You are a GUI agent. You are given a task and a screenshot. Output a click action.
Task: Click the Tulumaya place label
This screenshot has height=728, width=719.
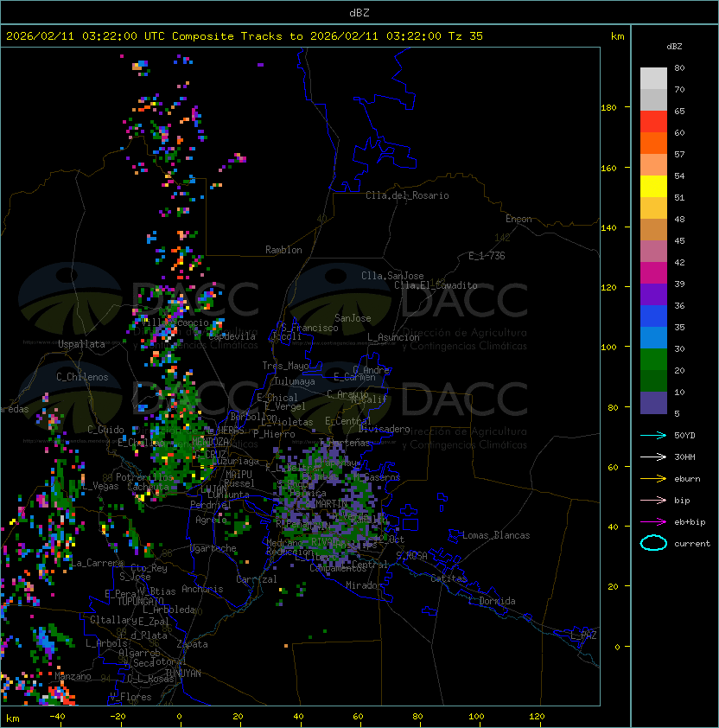pos(295,381)
